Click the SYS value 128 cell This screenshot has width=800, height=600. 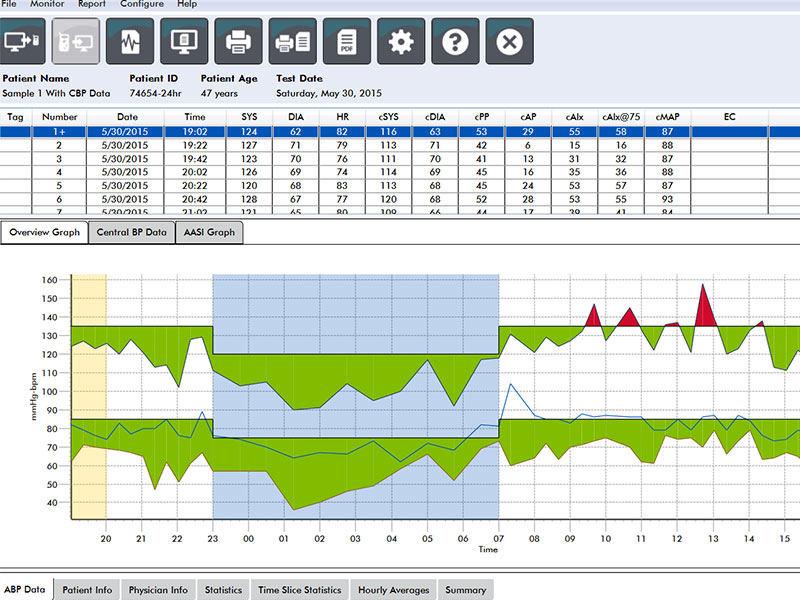[249, 199]
